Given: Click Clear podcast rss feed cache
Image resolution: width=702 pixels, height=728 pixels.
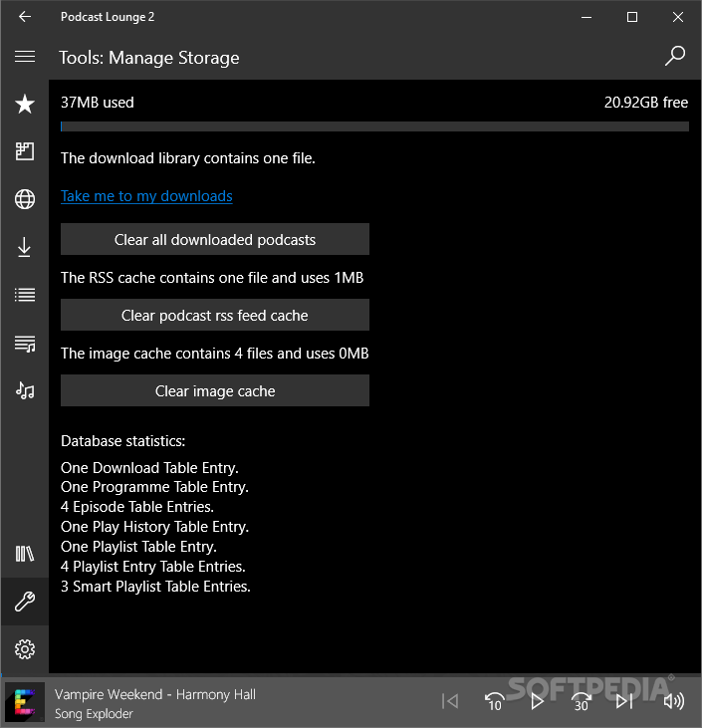Looking at the screenshot, I should [215, 315].
